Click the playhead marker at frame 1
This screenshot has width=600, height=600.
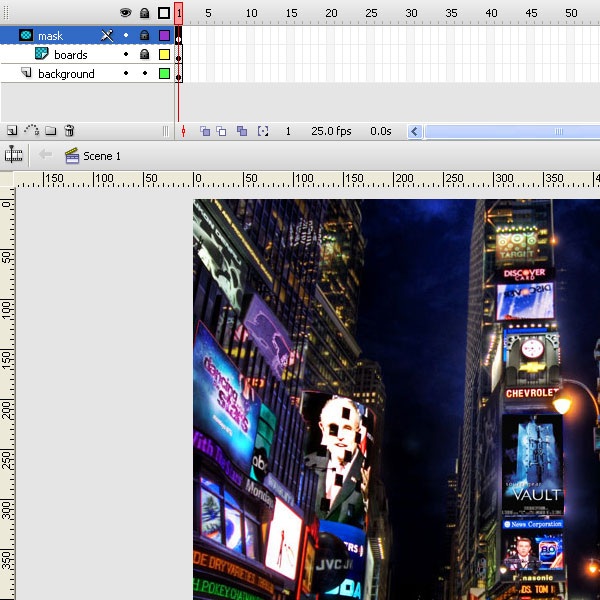point(179,13)
